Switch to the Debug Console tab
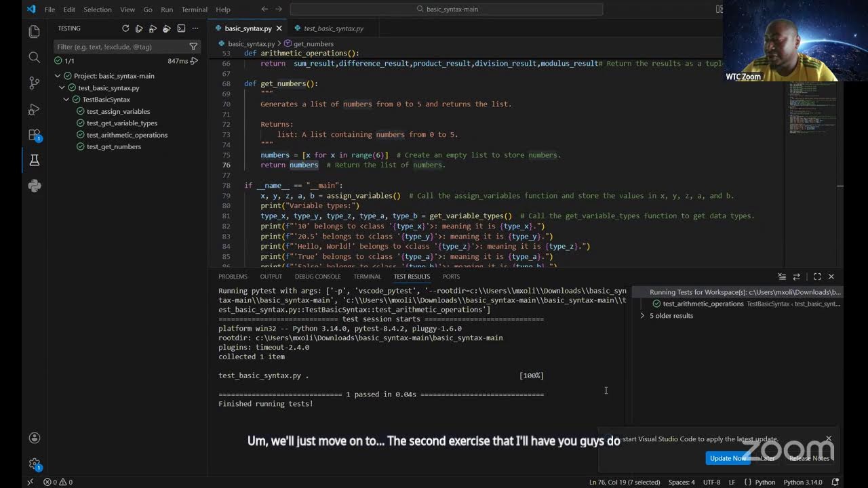 317,277
